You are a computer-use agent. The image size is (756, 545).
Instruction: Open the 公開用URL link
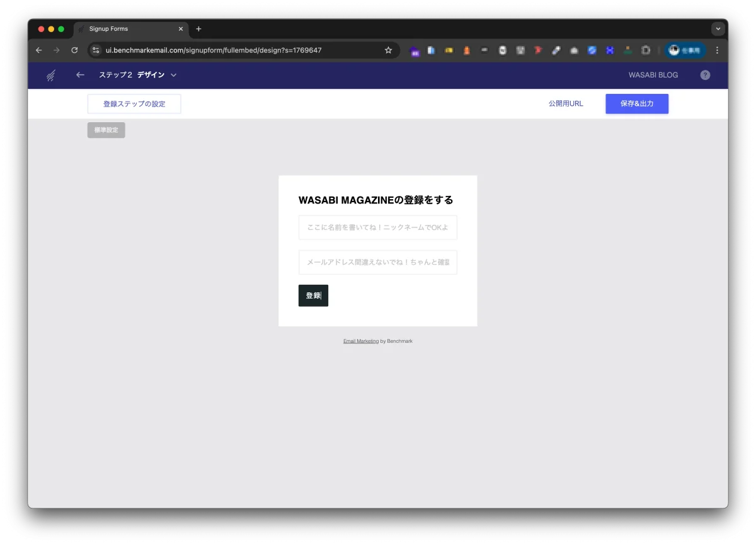coord(566,104)
